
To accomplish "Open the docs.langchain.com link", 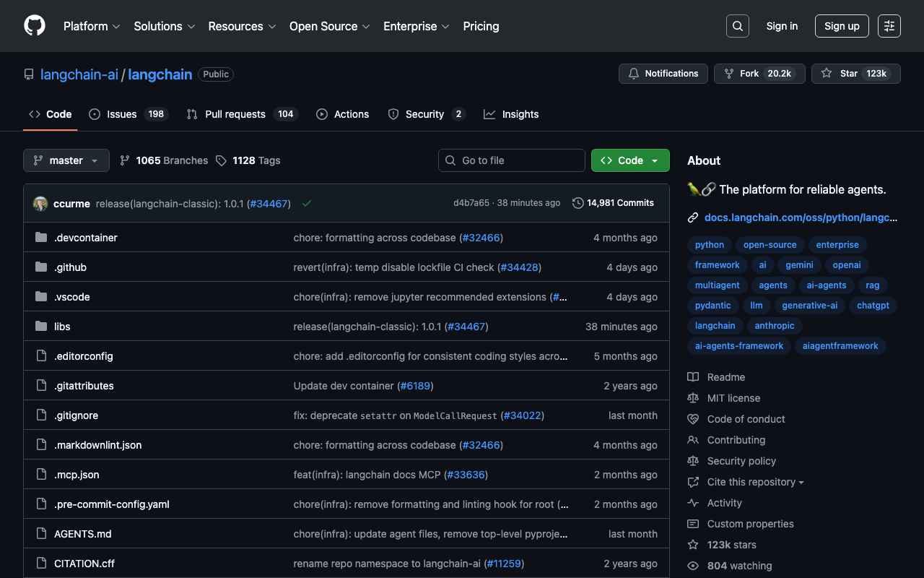I will 801,217.
